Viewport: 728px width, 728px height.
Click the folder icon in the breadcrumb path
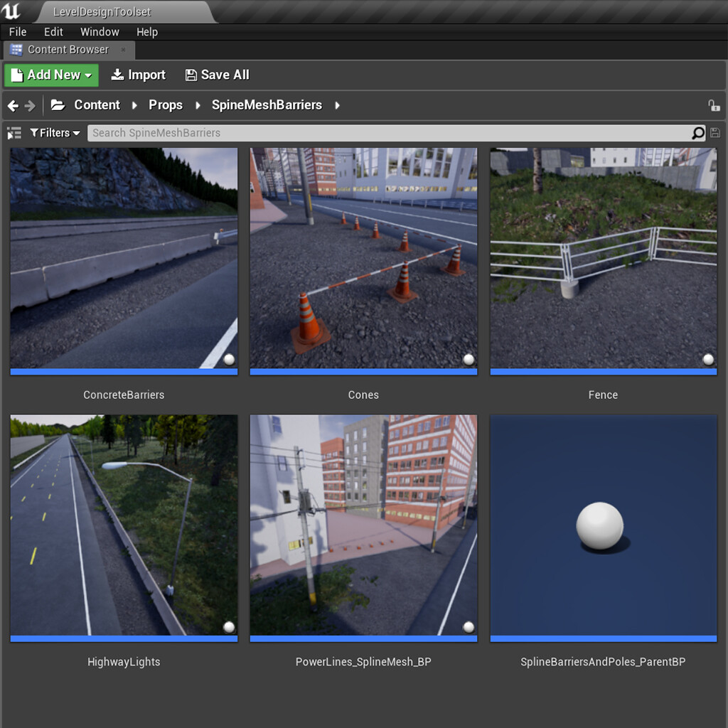[x=57, y=105]
